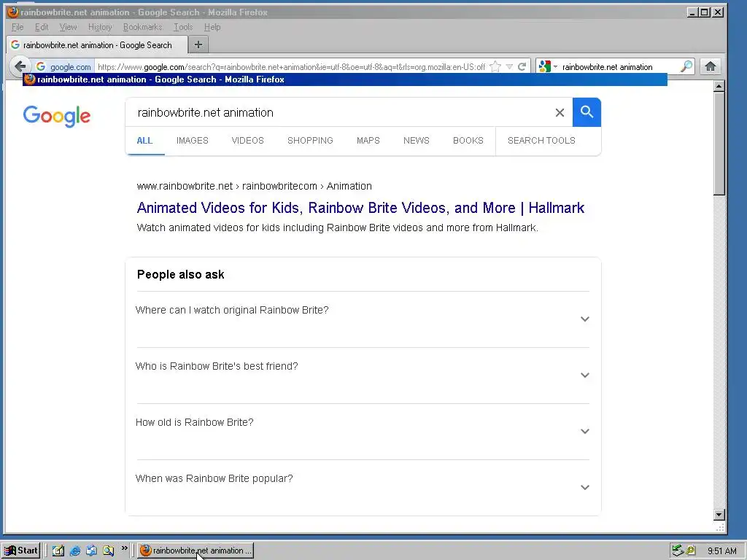
Task: Click the network icon in system tray
Action: (678, 551)
